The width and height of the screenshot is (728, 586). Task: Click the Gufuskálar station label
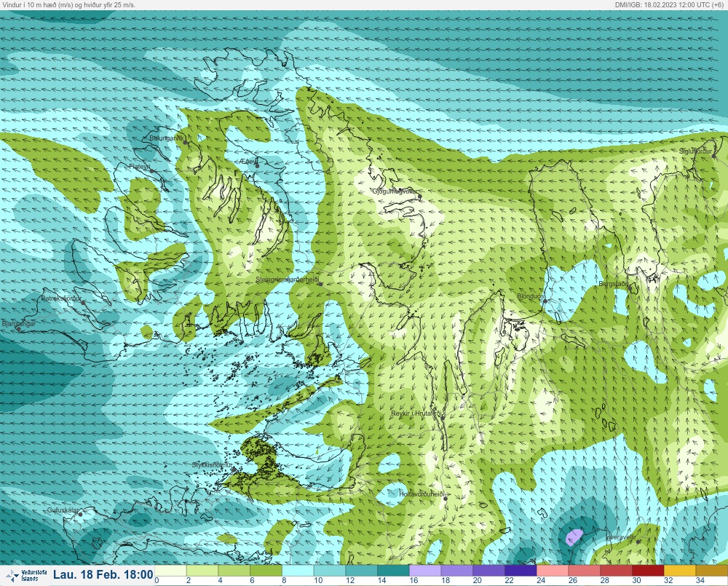click(x=63, y=510)
